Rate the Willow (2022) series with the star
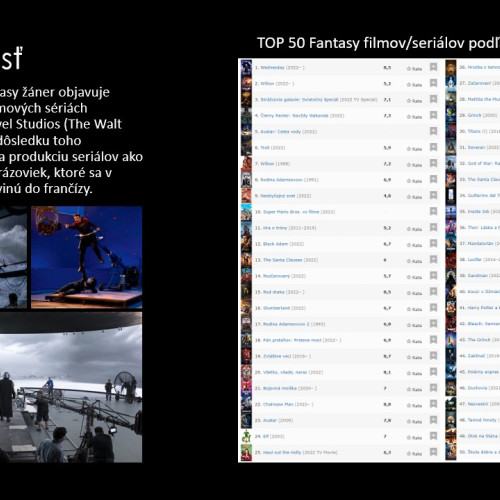 (x=414, y=85)
